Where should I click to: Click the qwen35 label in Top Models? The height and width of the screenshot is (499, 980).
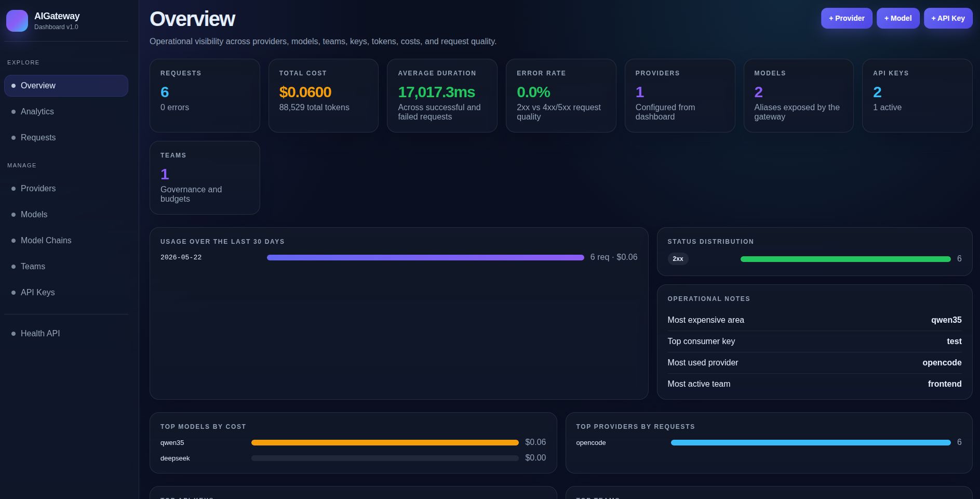coord(172,443)
